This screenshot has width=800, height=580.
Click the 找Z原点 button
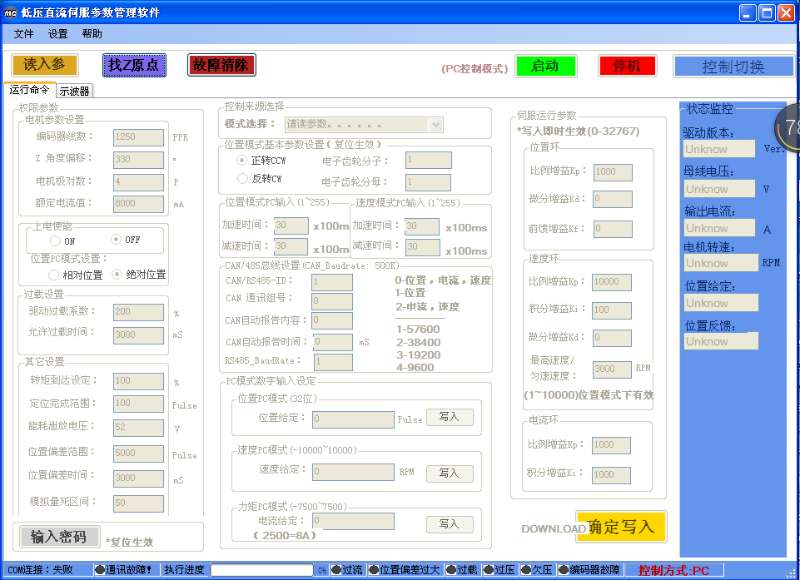[x=134, y=65]
